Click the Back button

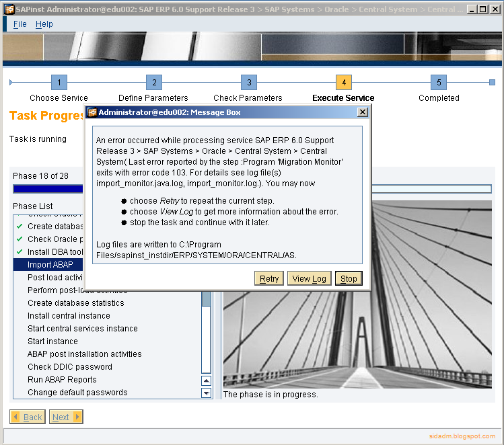pyautogui.click(x=28, y=417)
